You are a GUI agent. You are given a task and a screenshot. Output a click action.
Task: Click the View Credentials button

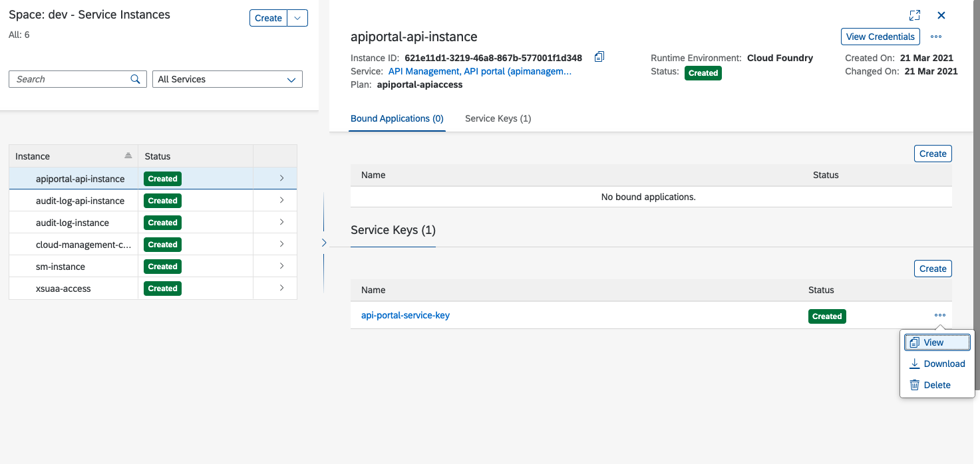click(881, 37)
